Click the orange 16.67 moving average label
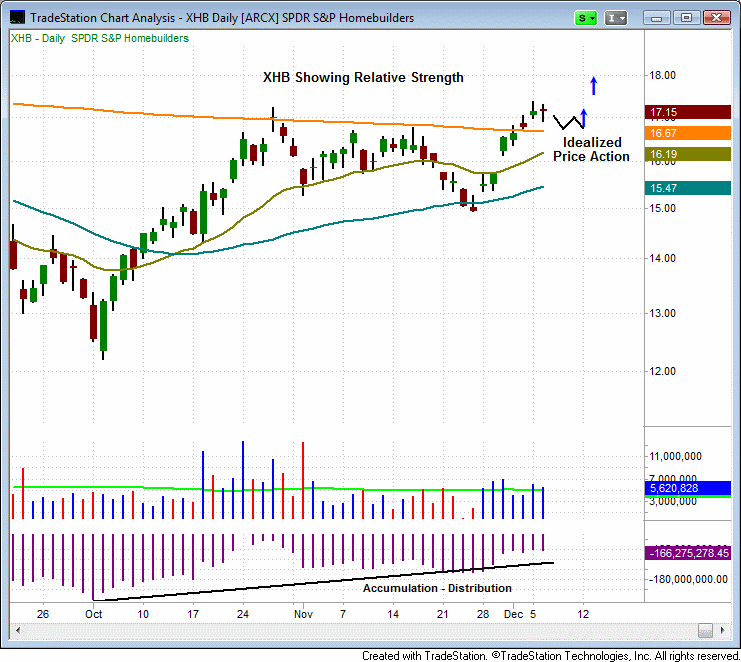 [688, 133]
